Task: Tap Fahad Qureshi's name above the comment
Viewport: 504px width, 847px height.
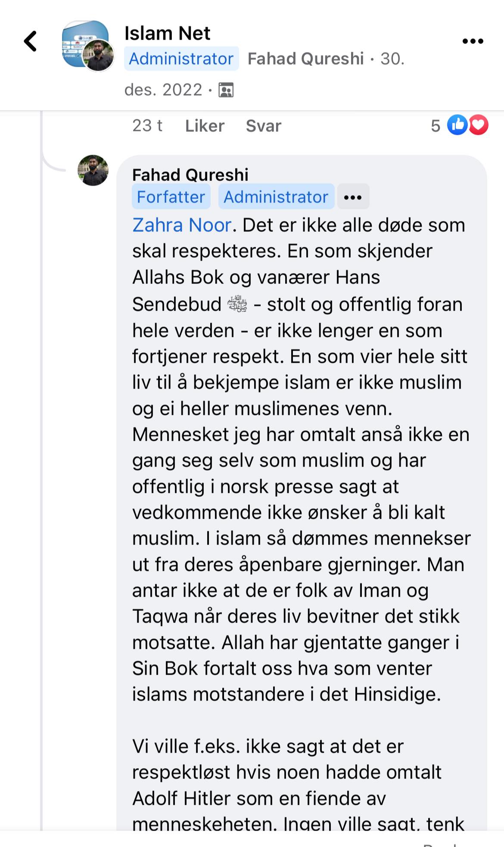Action: (x=190, y=175)
